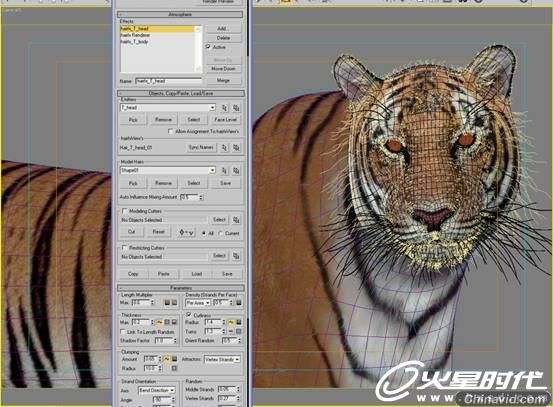The image size is (553, 407).
Task: Click the Length Multiplier Max spinner arrows
Action: [x=152, y=303]
